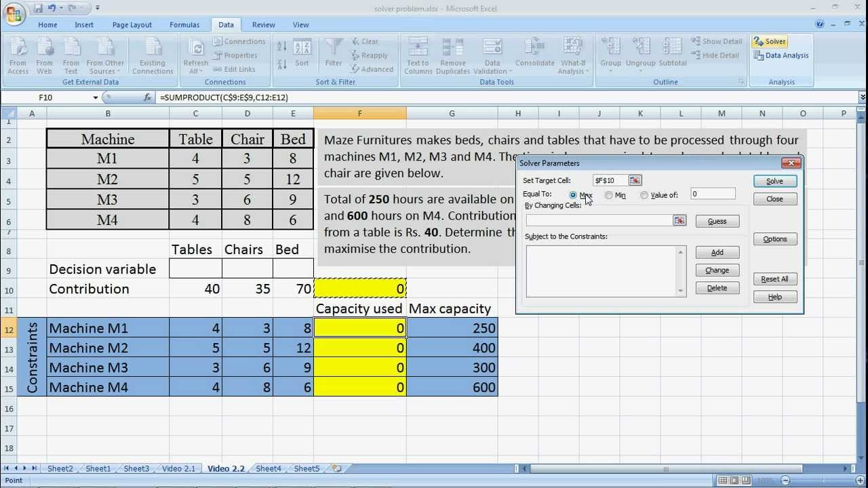Open the Name Box dropdown arrow
Viewport: 868px width, 488px height.
pos(96,98)
